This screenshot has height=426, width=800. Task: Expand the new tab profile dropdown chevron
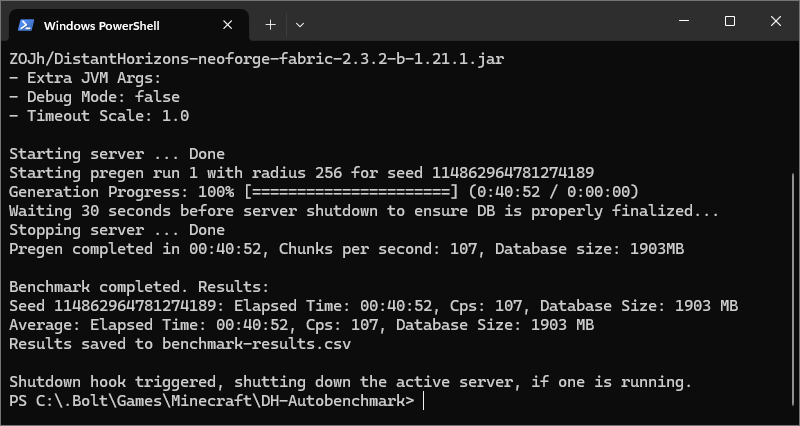(300, 24)
